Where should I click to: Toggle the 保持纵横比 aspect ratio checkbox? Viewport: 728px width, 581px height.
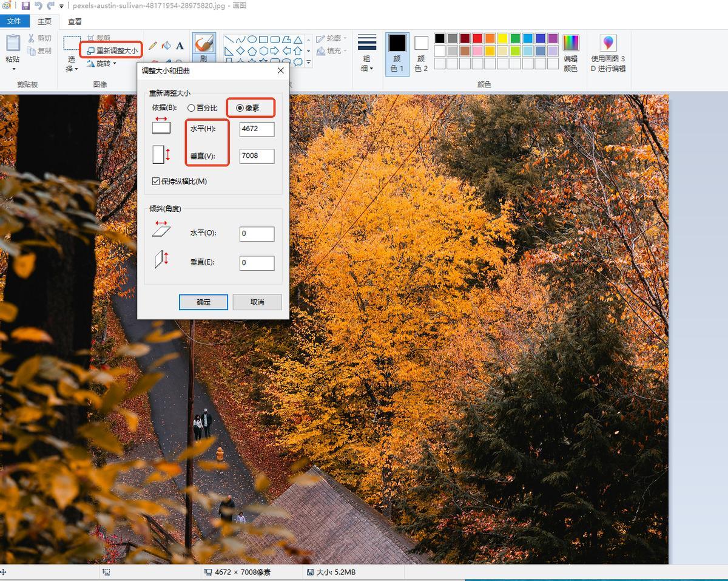coord(157,181)
